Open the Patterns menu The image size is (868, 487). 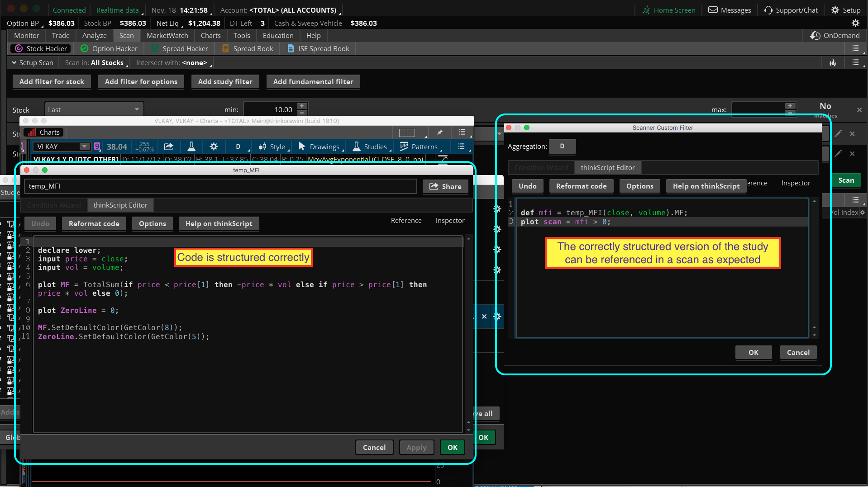(x=420, y=147)
